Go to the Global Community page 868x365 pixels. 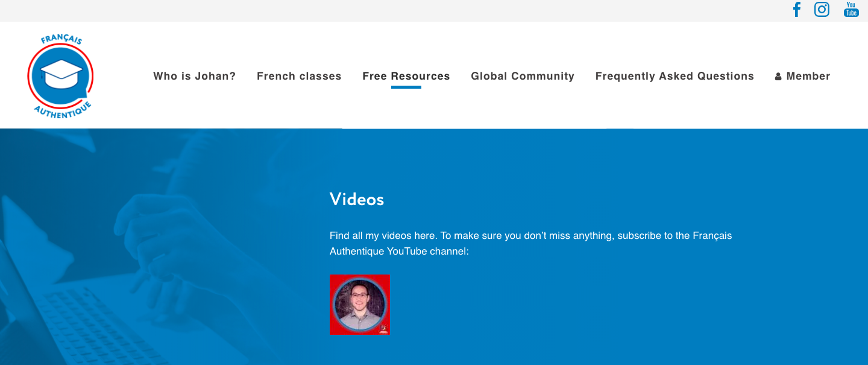coord(523,76)
